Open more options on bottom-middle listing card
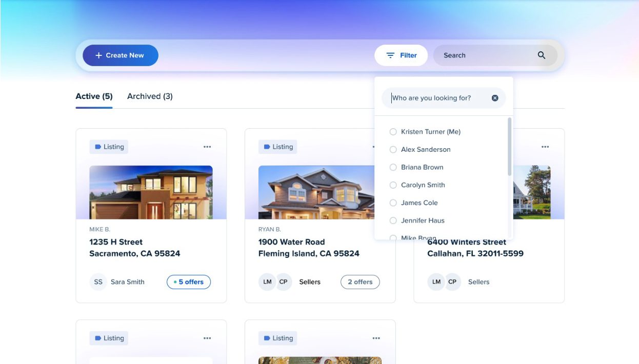The height and width of the screenshot is (364, 639). pos(376,338)
